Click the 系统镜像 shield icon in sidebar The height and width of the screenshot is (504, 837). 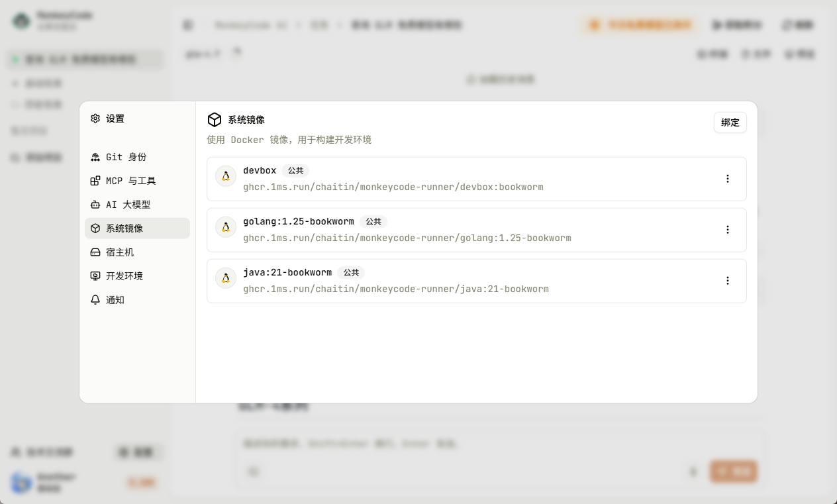95,228
